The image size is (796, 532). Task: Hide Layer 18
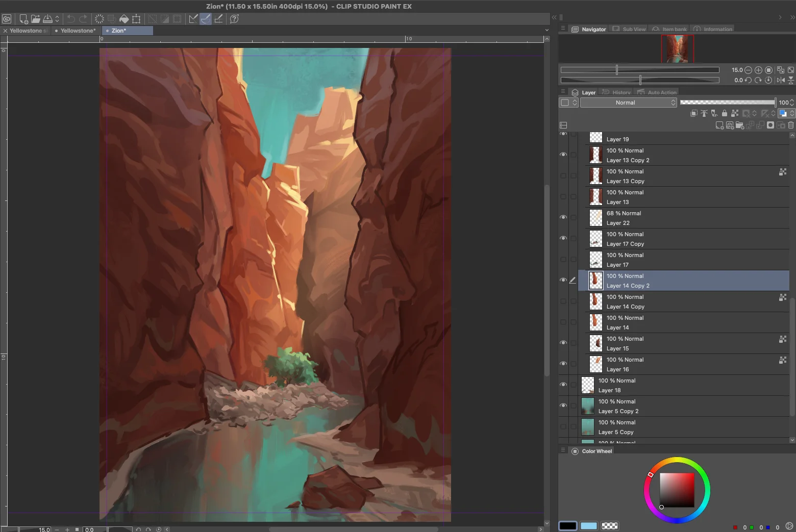click(563, 385)
